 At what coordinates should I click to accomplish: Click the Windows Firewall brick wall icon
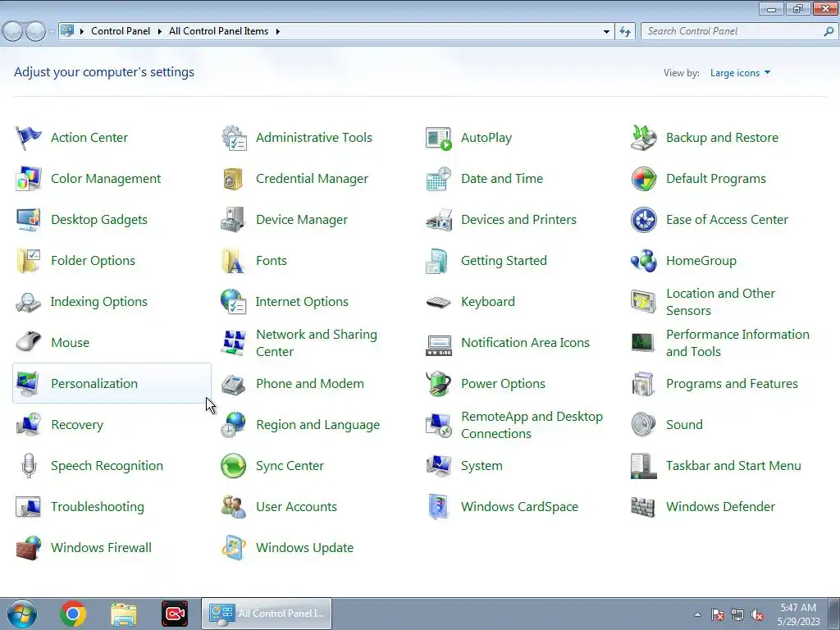[x=29, y=547]
